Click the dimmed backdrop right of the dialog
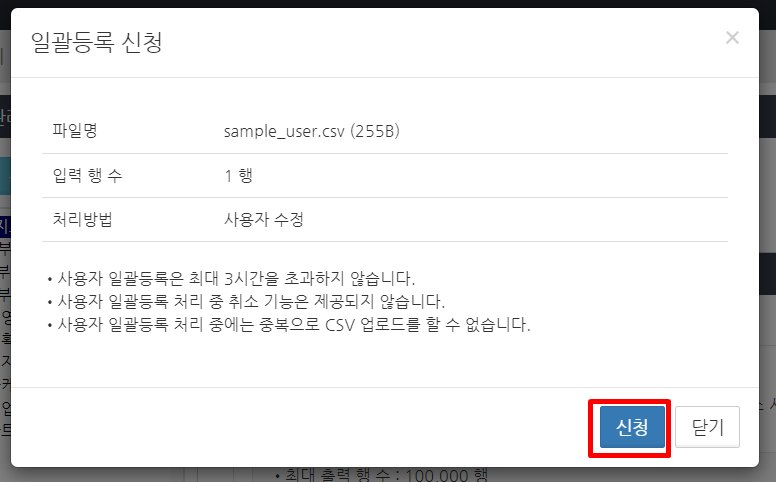 (768, 198)
